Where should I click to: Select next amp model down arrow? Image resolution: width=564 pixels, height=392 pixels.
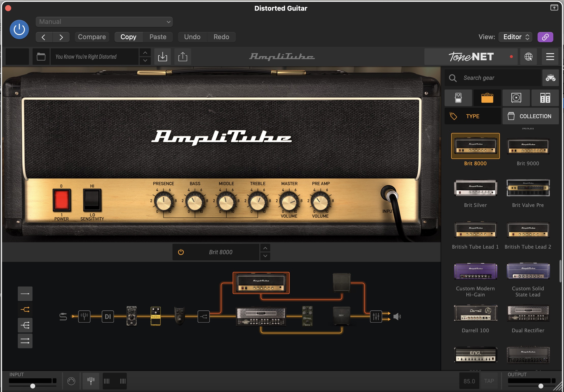coord(265,256)
